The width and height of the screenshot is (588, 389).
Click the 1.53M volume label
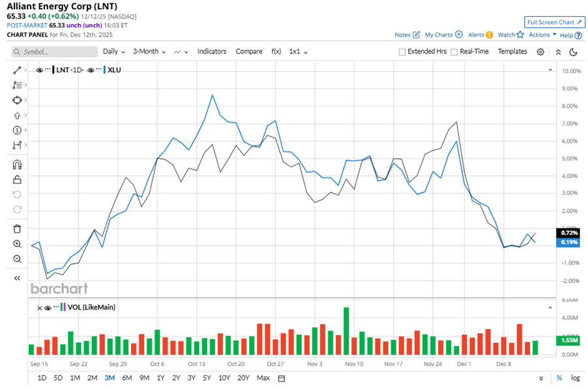[568, 340]
